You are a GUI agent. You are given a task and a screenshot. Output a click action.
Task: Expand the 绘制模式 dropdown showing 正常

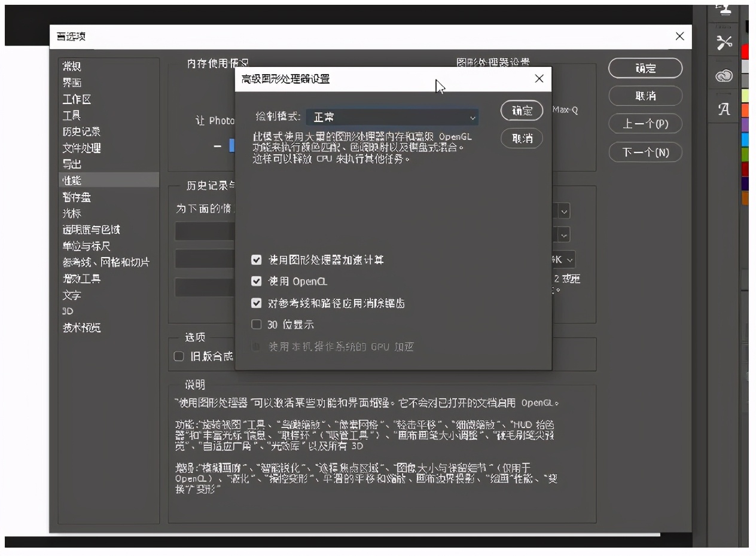[392, 118]
